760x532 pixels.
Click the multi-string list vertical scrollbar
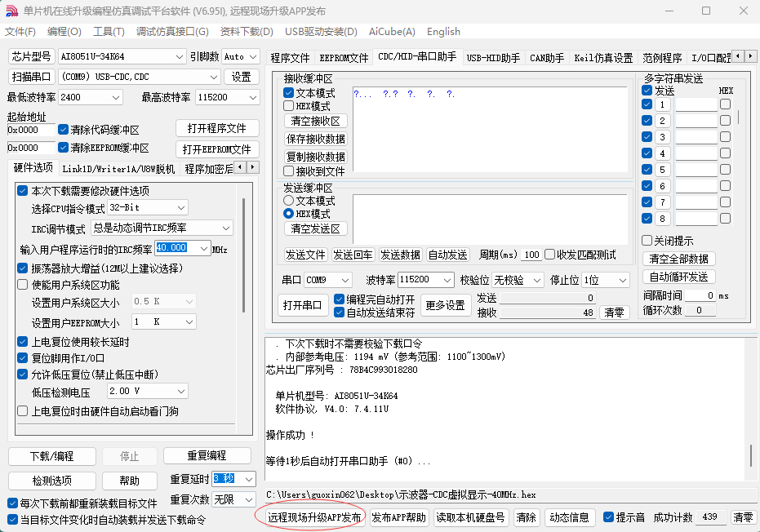point(738,117)
